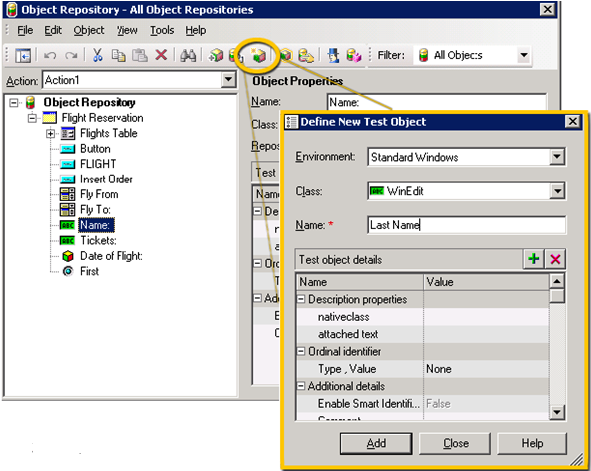
Task: Select the Button object in the tree
Action: (95, 149)
